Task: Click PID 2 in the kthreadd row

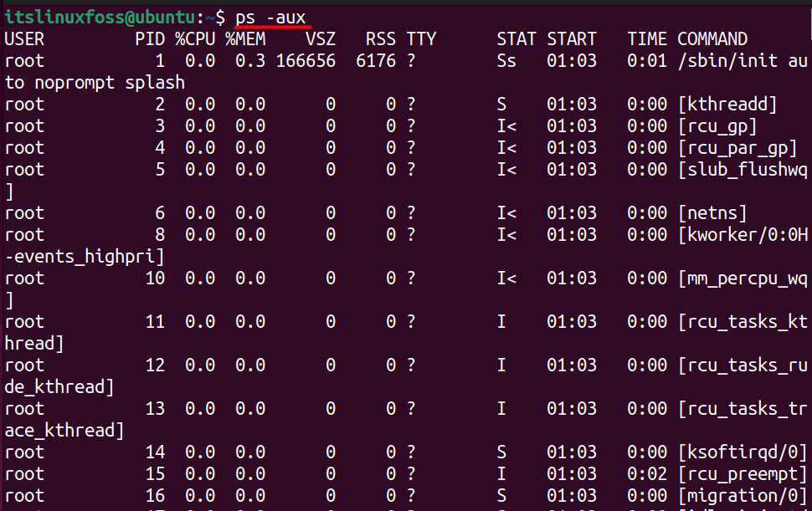Action: pyautogui.click(x=160, y=105)
